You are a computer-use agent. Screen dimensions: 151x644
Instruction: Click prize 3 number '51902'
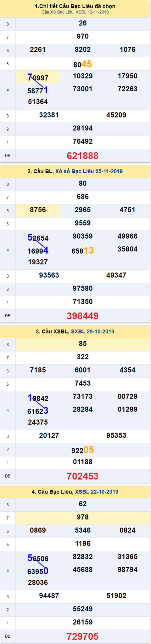pyautogui.click(x=116, y=596)
